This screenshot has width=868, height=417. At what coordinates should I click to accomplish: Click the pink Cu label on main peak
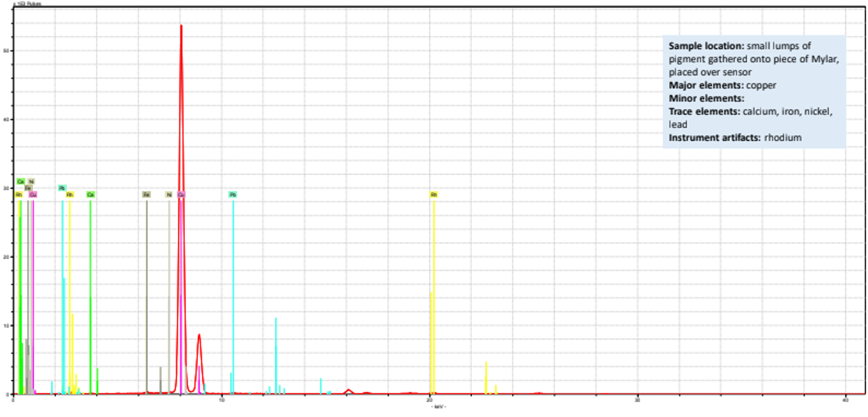pyautogui.click(x=181, y=194)
